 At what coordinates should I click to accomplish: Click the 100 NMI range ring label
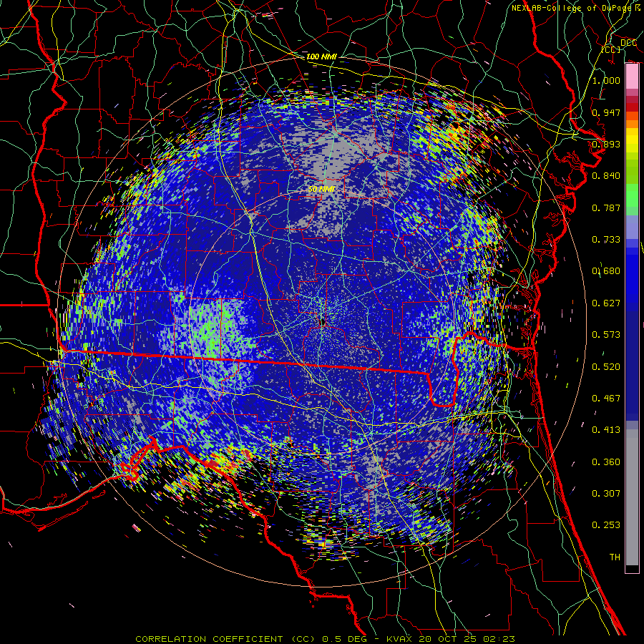(x=321, y=57)
